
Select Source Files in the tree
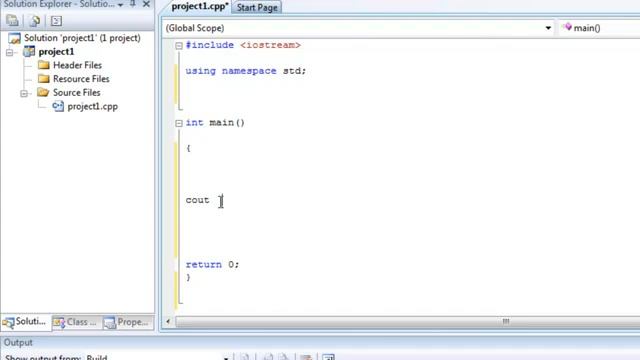pos(76,93)
